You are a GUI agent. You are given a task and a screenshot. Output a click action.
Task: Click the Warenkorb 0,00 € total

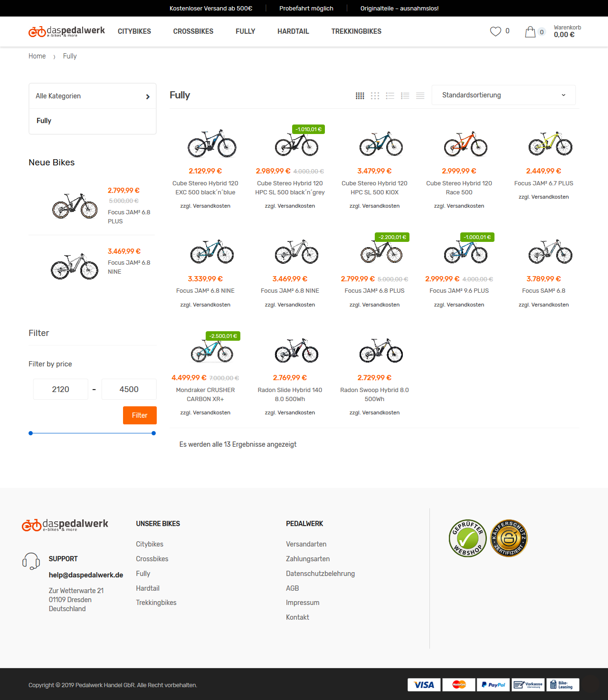pos(567,31)
